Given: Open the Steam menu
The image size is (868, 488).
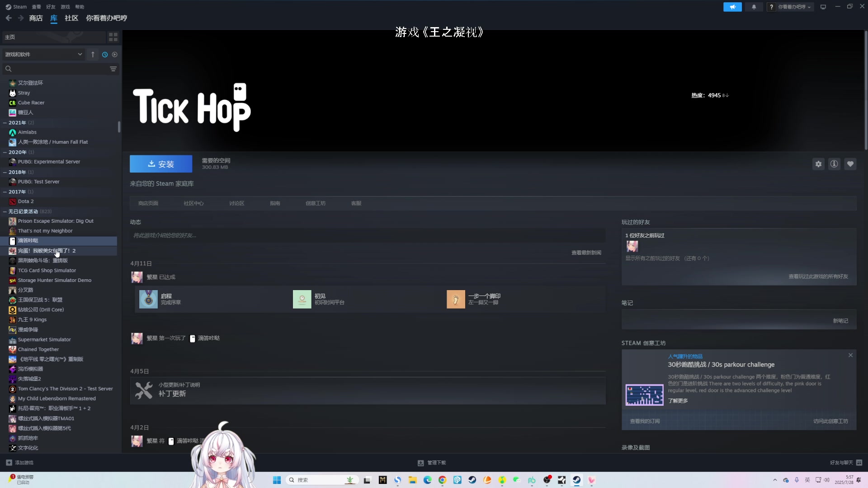Looking at the screenshot, I should [16, 7].
